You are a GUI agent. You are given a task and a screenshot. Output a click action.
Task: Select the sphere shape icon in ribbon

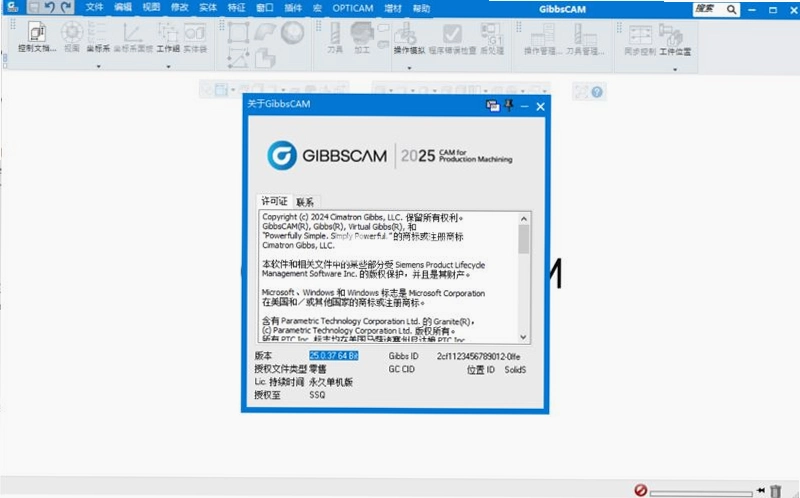[x=292, y=33]
